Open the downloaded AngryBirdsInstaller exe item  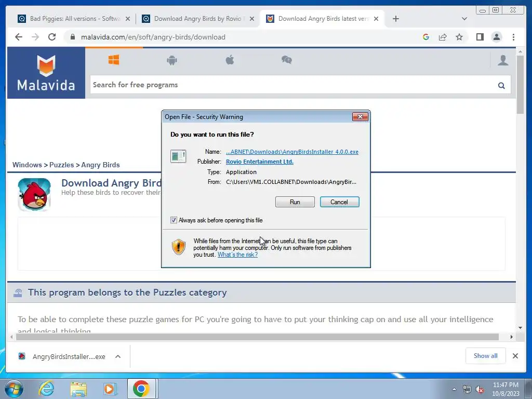point(62,356)
